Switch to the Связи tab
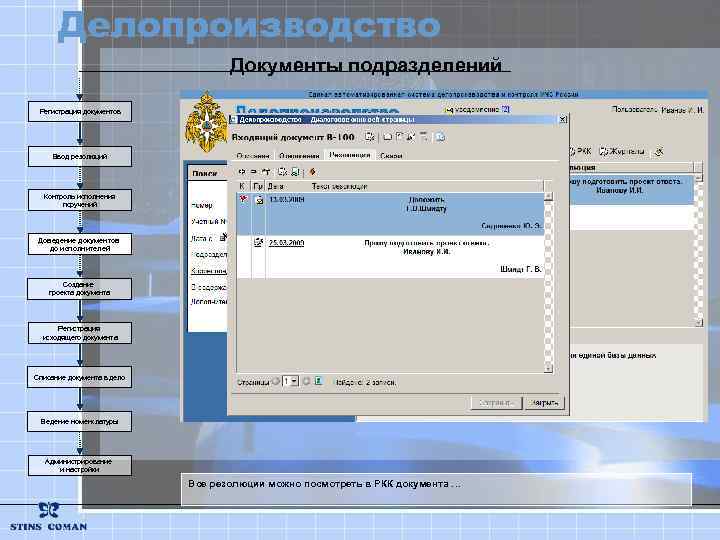Viewport: 720px width, 540px height. coord(391,156)
